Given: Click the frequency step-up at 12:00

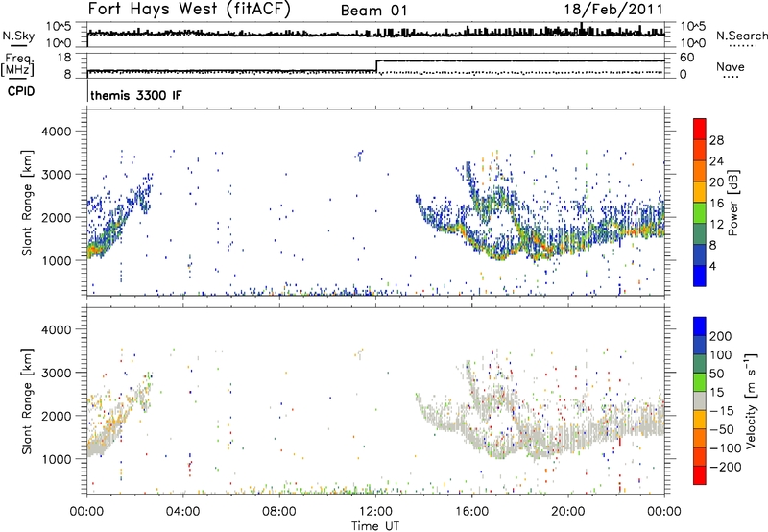Looking at the screenshot, I should 376,65.
